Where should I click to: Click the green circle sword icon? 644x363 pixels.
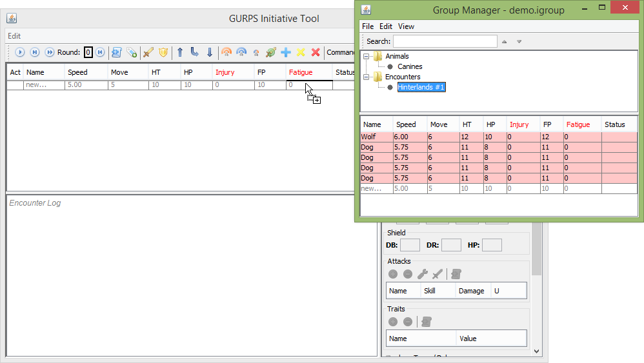click(x=271, y=52)
